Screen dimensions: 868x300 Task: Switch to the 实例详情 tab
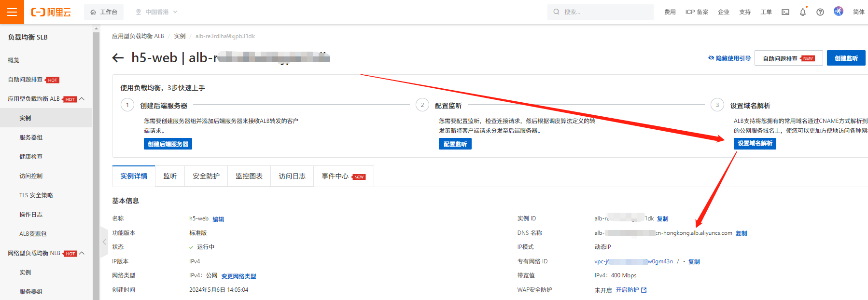pos(134,176)
